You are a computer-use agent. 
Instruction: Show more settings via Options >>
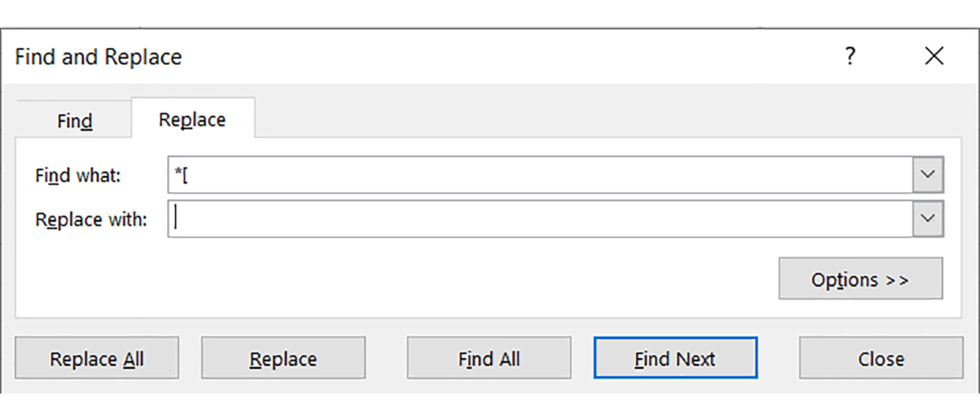click(x=860, y=279)
